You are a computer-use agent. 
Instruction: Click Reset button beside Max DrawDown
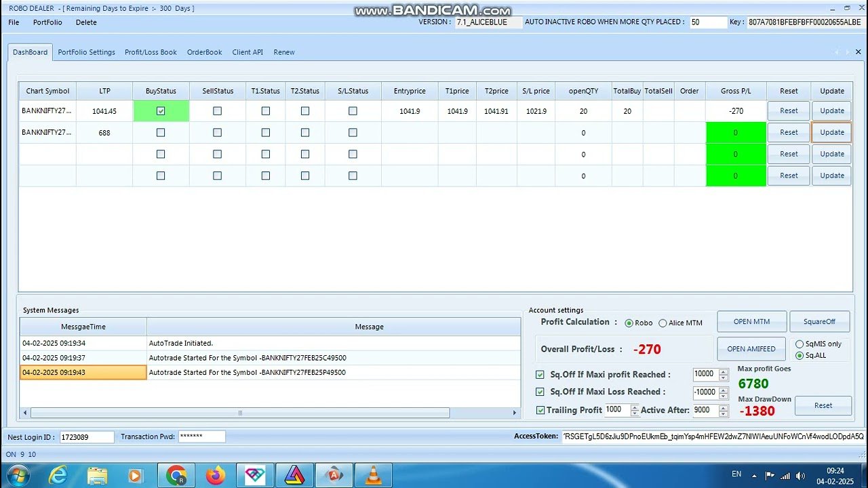[823, 405]
